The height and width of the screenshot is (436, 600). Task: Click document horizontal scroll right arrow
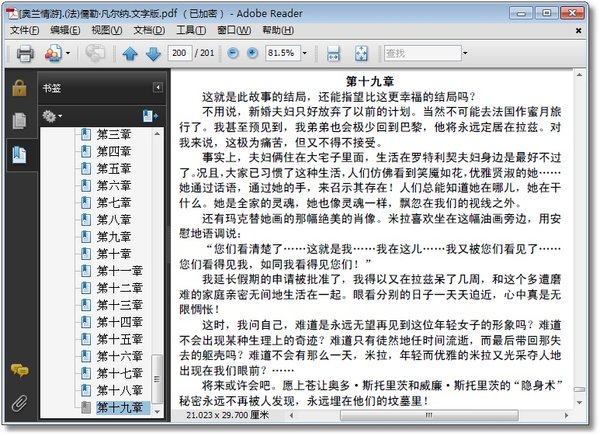[567, 415]
